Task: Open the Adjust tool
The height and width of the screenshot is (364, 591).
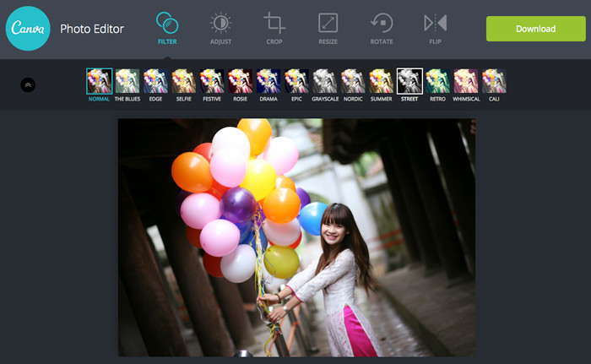Action: [x=220, y=29]
